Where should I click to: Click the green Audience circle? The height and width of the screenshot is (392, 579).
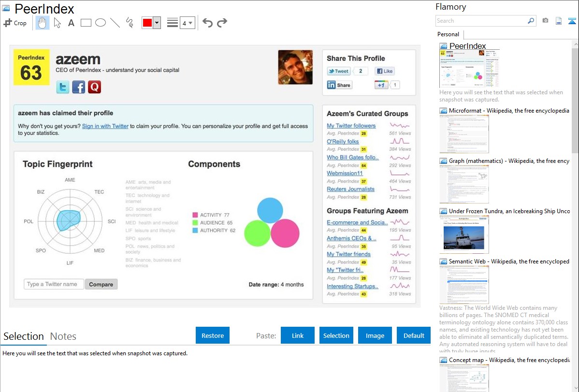click(258, 233)
